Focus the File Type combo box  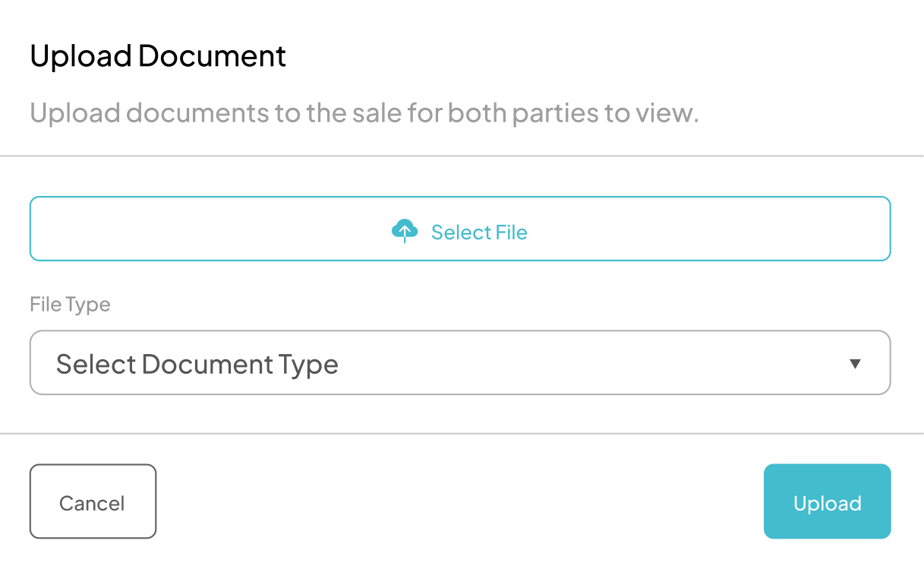(x=460, y=362)
